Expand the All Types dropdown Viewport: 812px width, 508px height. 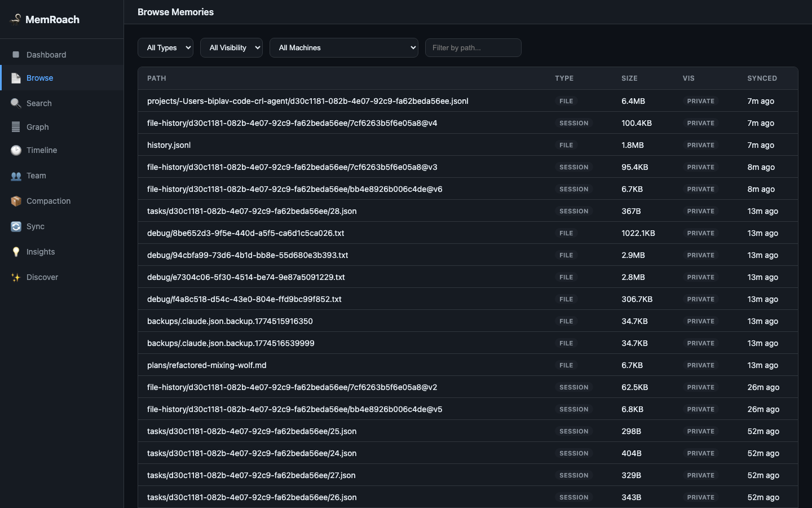pos(165,48)
